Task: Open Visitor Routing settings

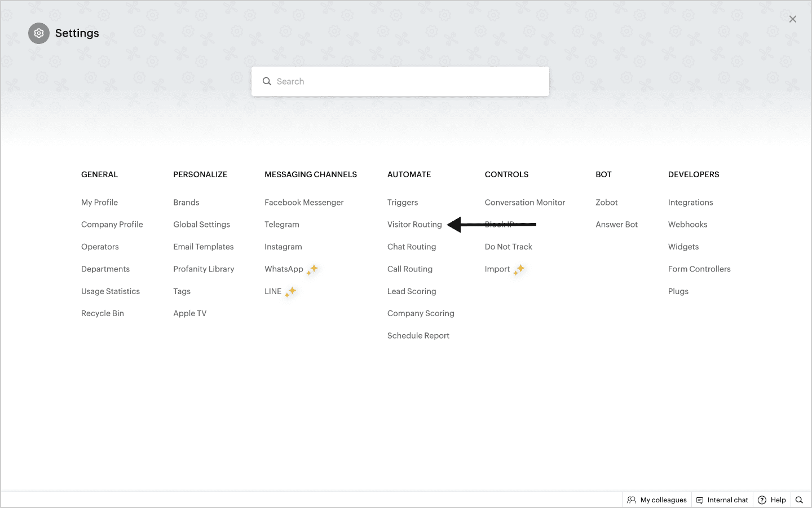Action: pyautogui.click(x=414, y=225)
